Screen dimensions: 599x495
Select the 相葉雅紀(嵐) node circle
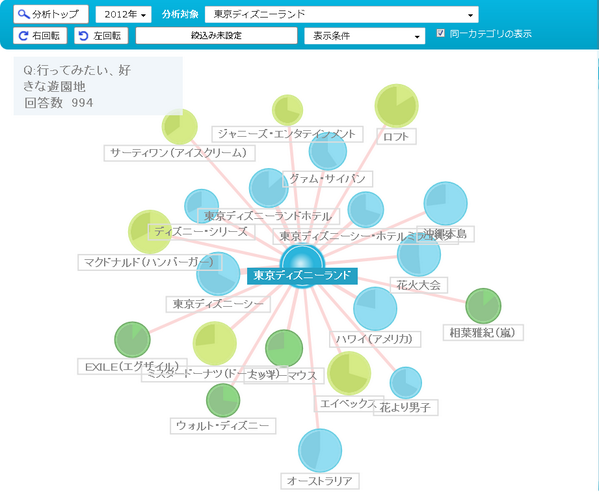(483, 306)
